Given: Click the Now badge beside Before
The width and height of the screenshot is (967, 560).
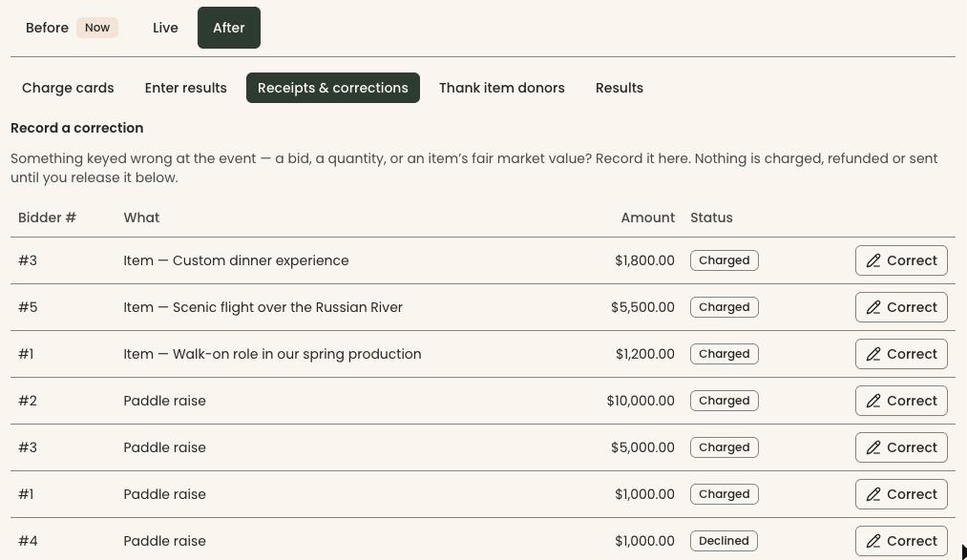Looking at the screenshot, I should click(97, 28).
